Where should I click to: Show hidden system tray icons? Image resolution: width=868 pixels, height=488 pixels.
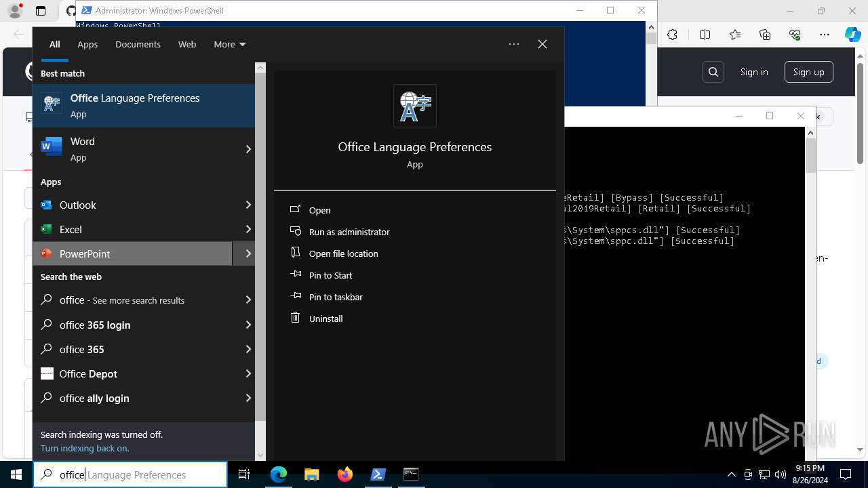click(731, 474)
